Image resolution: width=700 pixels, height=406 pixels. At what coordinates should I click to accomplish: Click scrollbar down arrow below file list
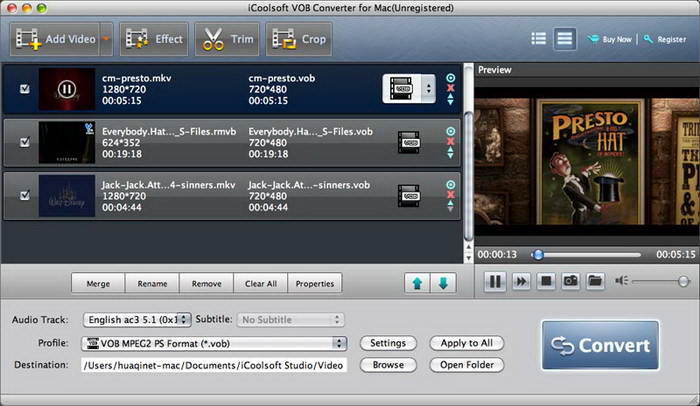[x=468, y=258]
